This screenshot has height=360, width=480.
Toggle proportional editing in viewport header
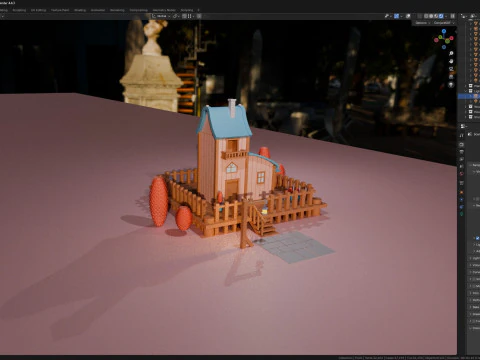[199, 16]
